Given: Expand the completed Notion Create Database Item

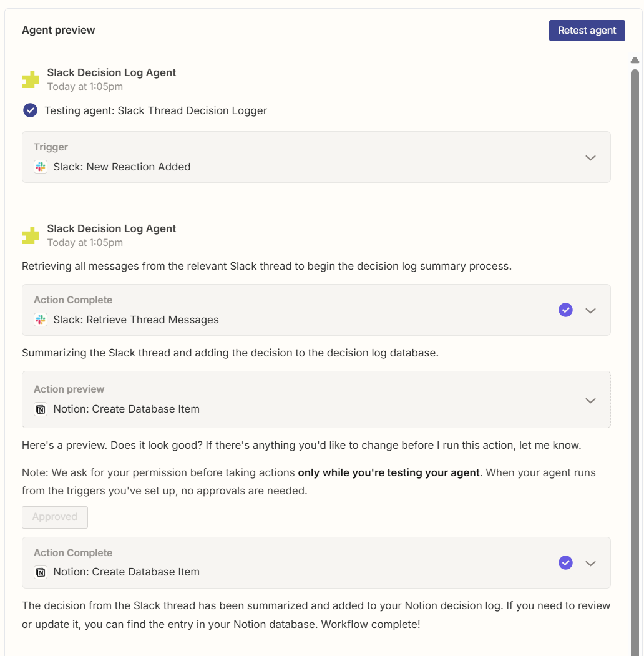Looking at the screenshot, I should (x=590, y=563).
